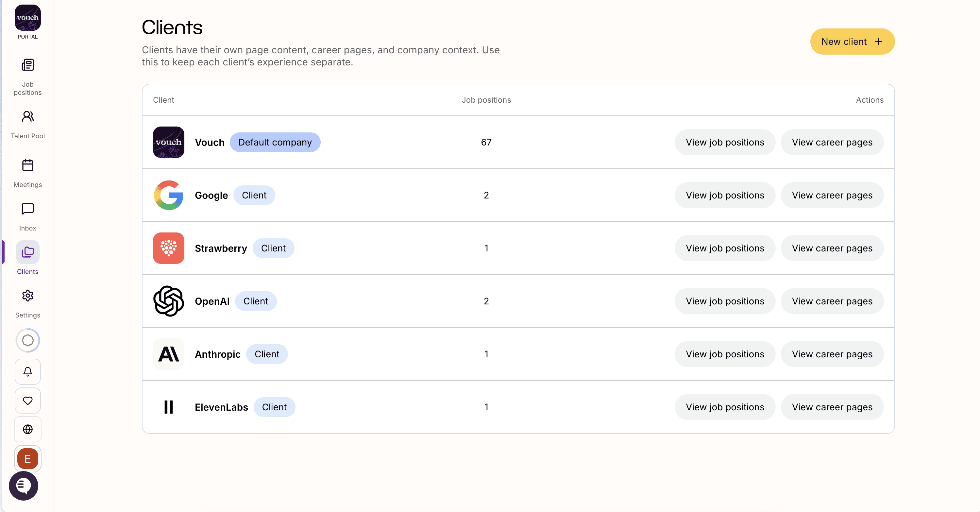
Task: Open the chat support bubble
Action: (x=24, y=486)
